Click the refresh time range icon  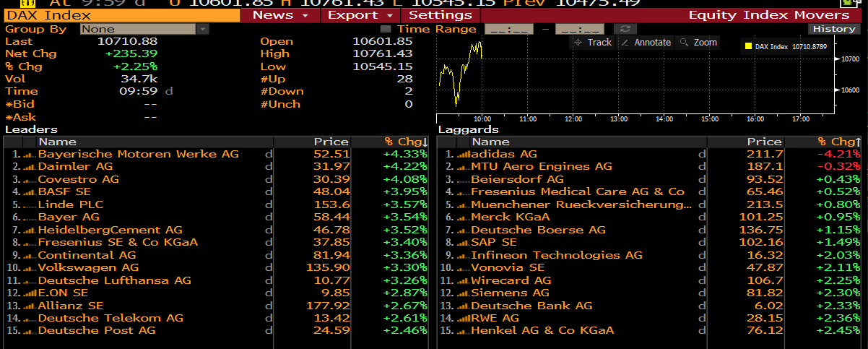pos(624,29)
